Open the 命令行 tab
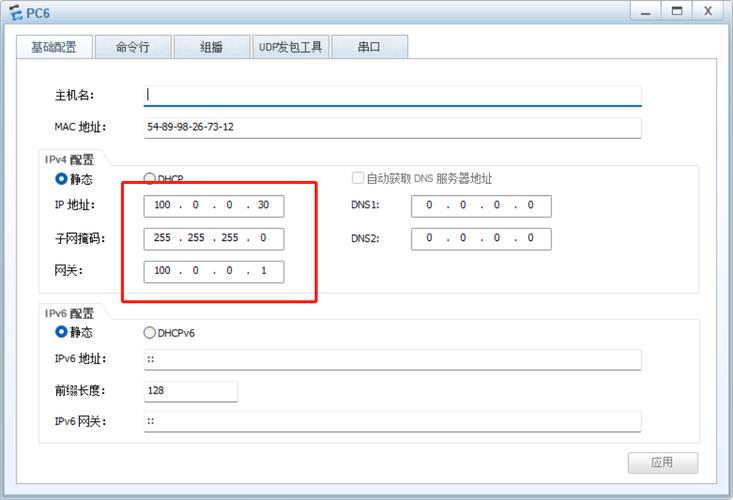 click(133, 47)
